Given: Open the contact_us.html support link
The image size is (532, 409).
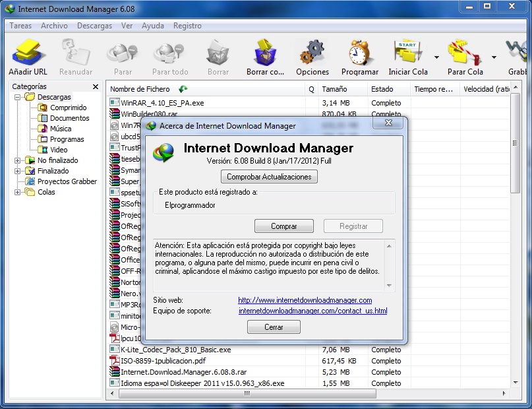Looking at the screenshot, I should [313, 311].
